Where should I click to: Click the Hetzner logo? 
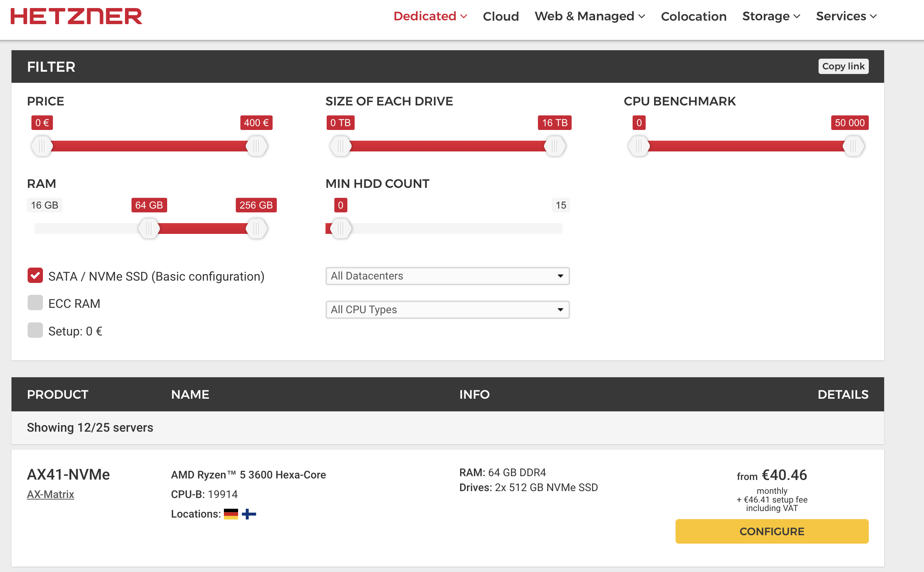point(76,16)
